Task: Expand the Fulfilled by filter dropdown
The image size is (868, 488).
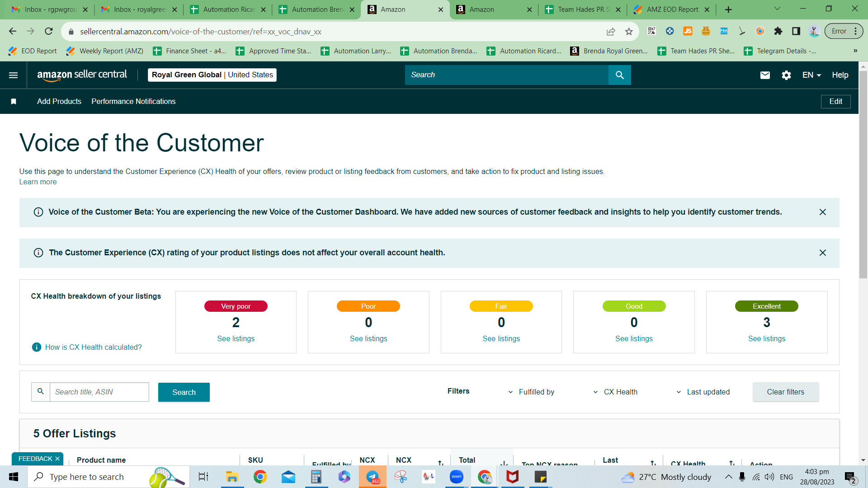Action: (532, 392)
